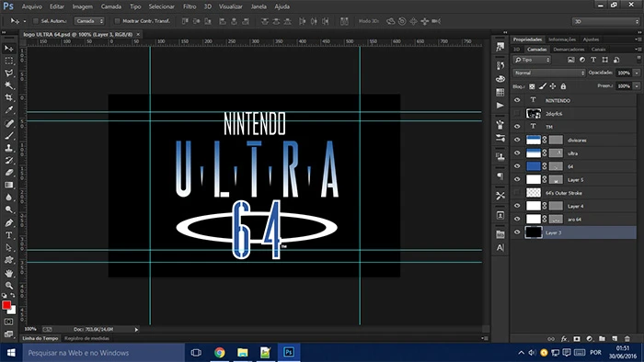Image resolution: width=644 pixels, height=362 pixels.
Task: Select the History Brush tool
Action: pos(8,160)
